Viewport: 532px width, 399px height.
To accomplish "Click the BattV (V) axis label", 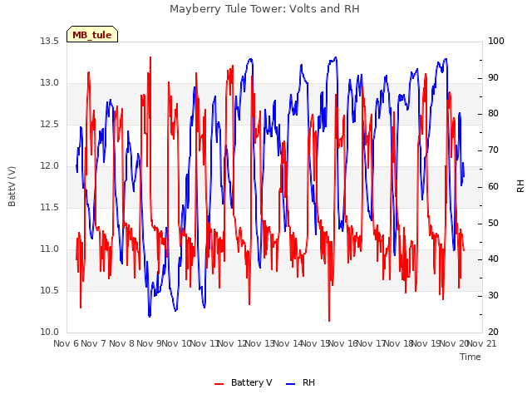I will click(12, 186).
